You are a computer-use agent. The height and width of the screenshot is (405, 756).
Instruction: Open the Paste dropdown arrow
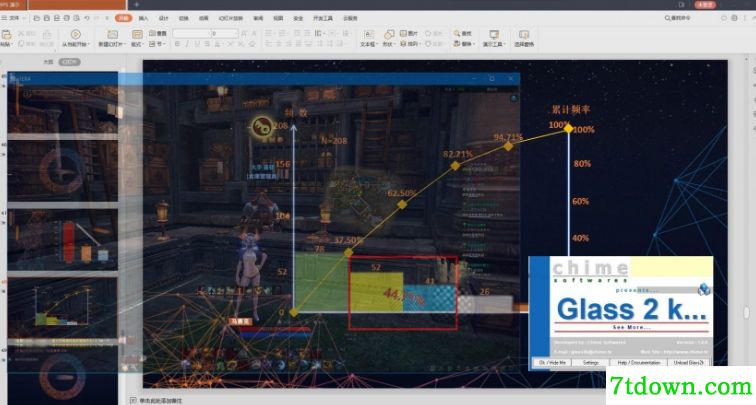click(x=14, y=44)
